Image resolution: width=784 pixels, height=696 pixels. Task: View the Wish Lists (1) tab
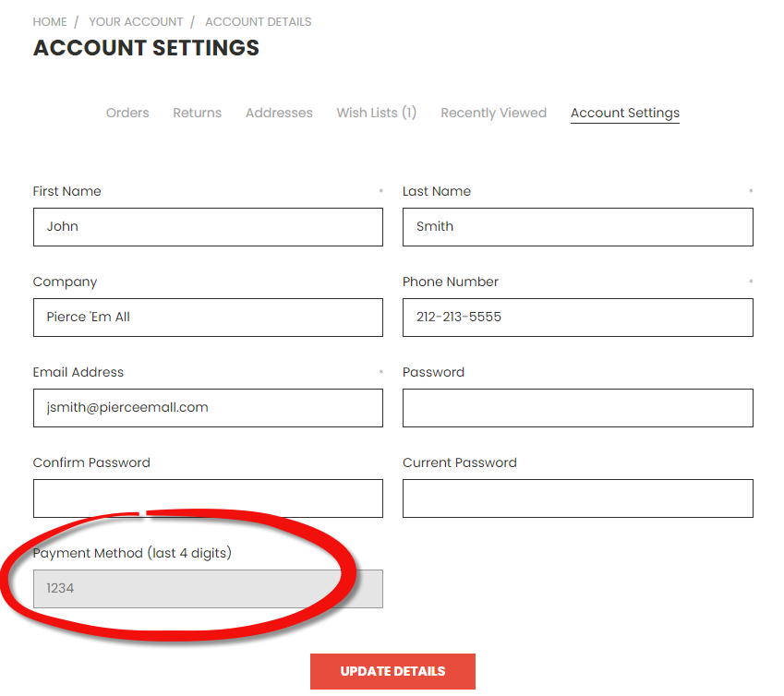click(x=376, y=113)
